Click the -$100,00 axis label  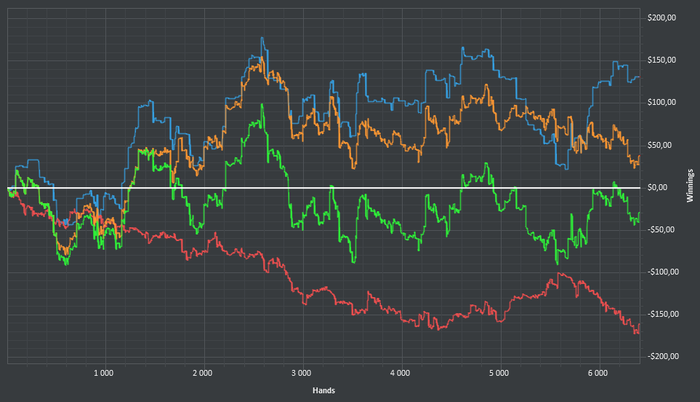point(663,272)
